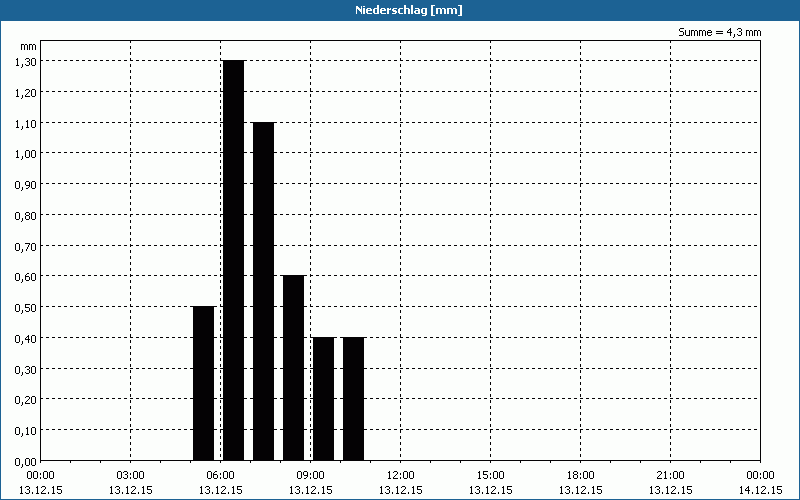Viewport: 800px width, 500px height.
Task: Click the 1,00 y-axis label
Action: tap(26, 154)
